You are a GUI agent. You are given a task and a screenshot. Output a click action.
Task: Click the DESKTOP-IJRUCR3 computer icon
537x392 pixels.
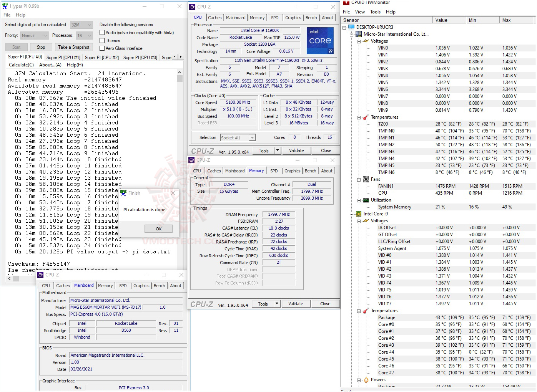[x=351, y=27]
